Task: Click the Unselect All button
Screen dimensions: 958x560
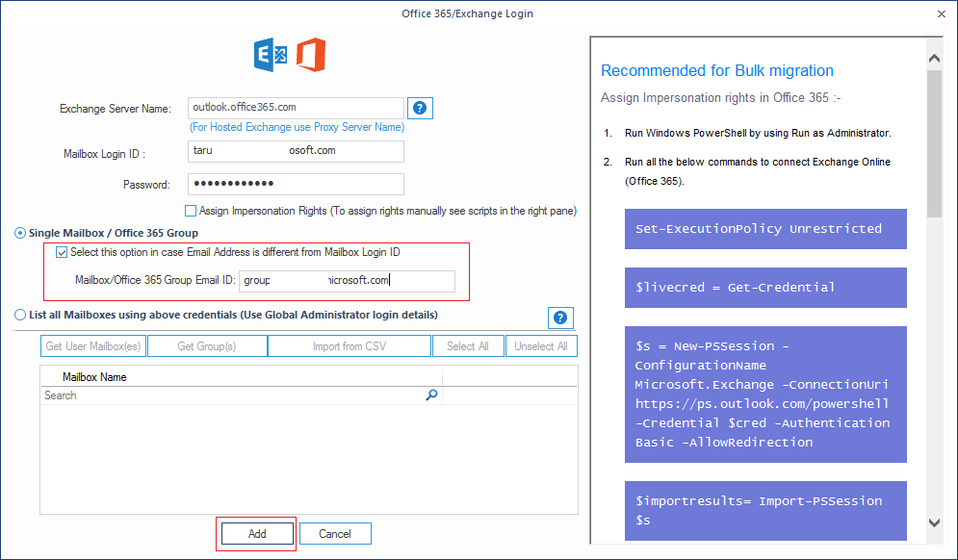Action: (x=541, y=346)
